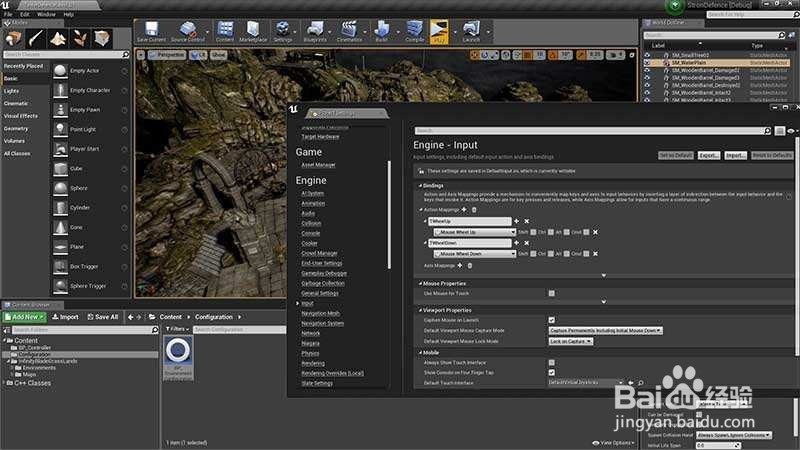Open Blueprints toolbar menu
This screenshot has width=800, height=450.
315,32
